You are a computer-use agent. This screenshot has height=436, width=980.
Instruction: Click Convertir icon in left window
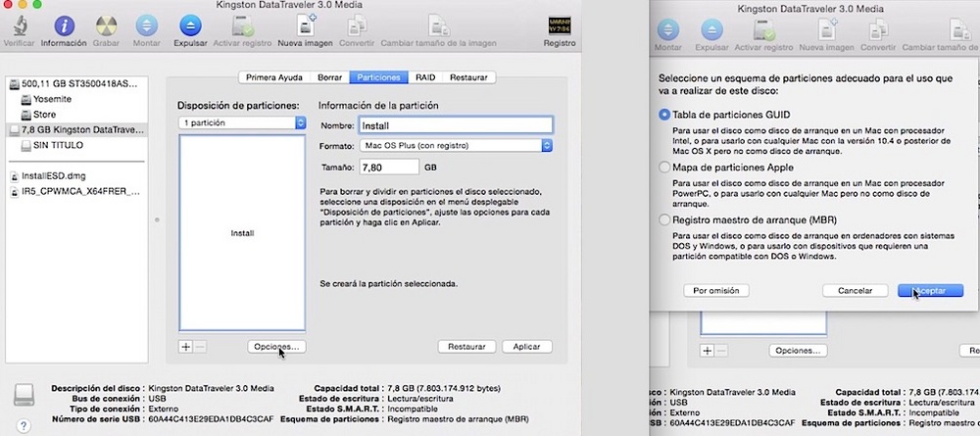tap(357, 26)
